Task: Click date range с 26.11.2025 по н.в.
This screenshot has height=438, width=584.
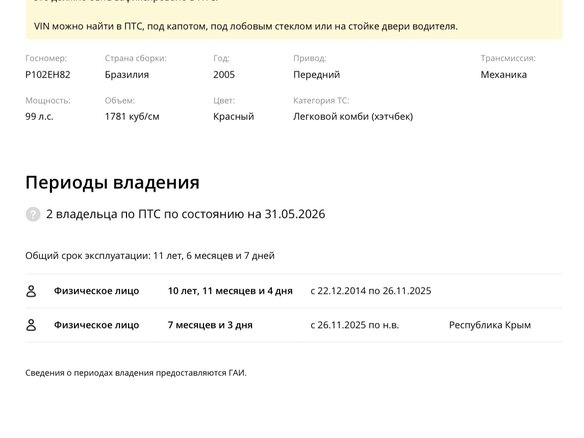Action: [355, 325]
